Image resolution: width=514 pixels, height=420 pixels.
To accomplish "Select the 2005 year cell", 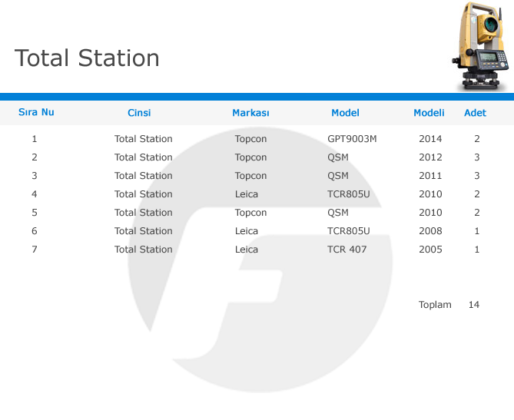I will 430,250.
